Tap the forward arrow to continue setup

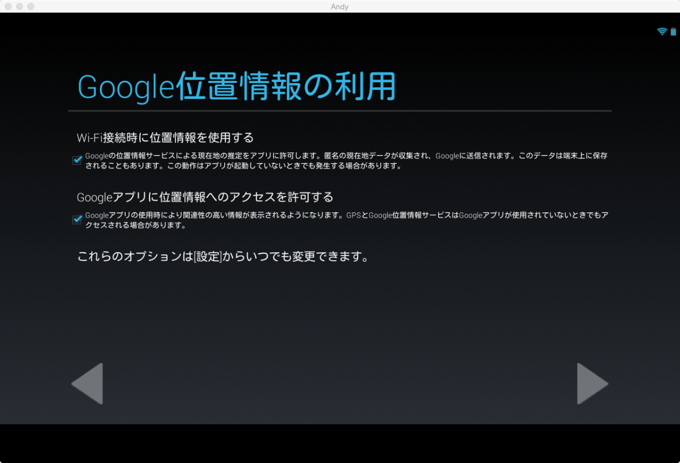[x=591, y=384]
